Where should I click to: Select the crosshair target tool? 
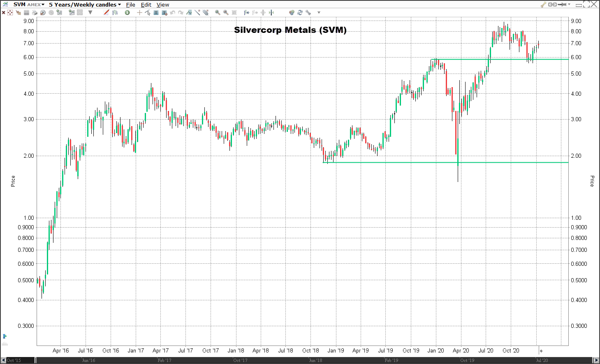tap(10, 12)
